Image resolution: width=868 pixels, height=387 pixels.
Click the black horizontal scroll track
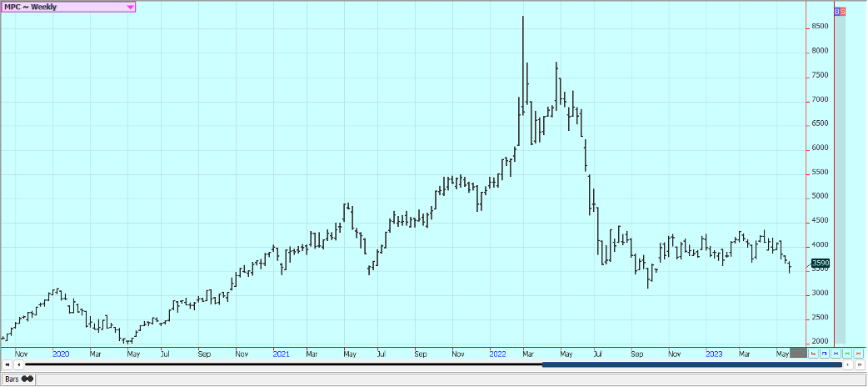283,364
